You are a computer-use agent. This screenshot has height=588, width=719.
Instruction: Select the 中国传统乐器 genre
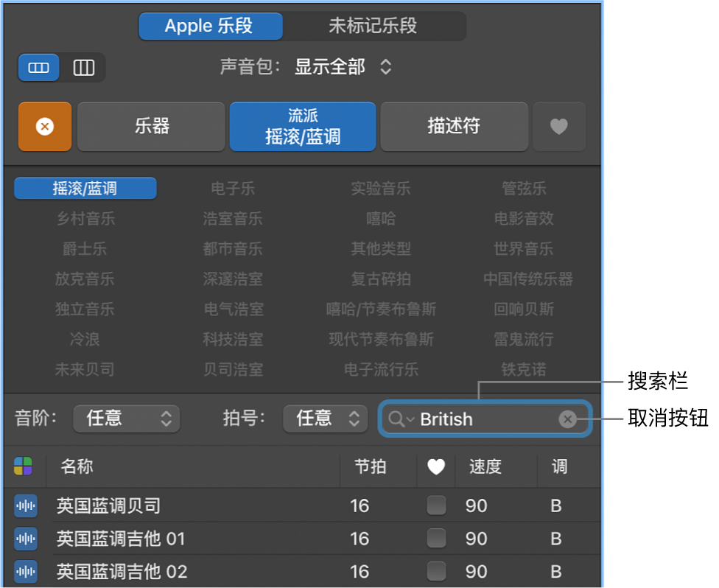[x=527, y=279]
